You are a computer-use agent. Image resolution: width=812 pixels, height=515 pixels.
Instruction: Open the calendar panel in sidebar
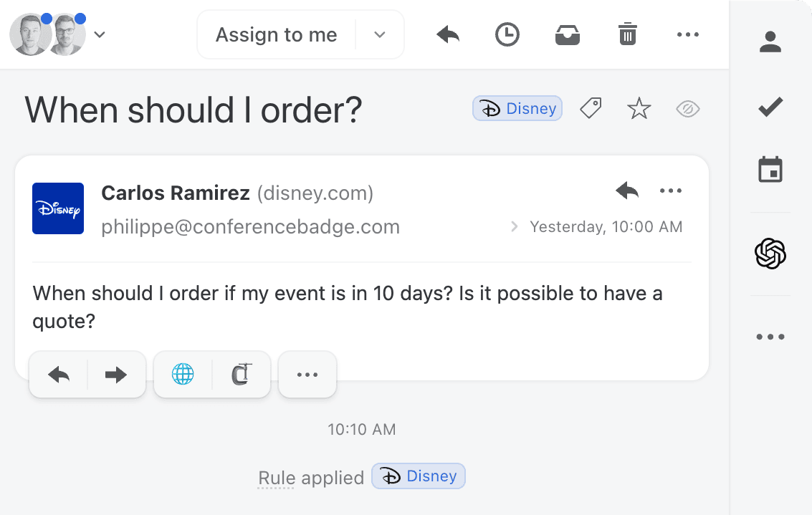[770, 170]
